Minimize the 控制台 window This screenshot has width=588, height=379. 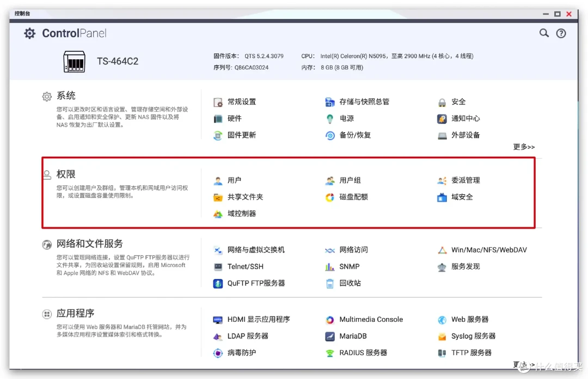pos(546,14)
